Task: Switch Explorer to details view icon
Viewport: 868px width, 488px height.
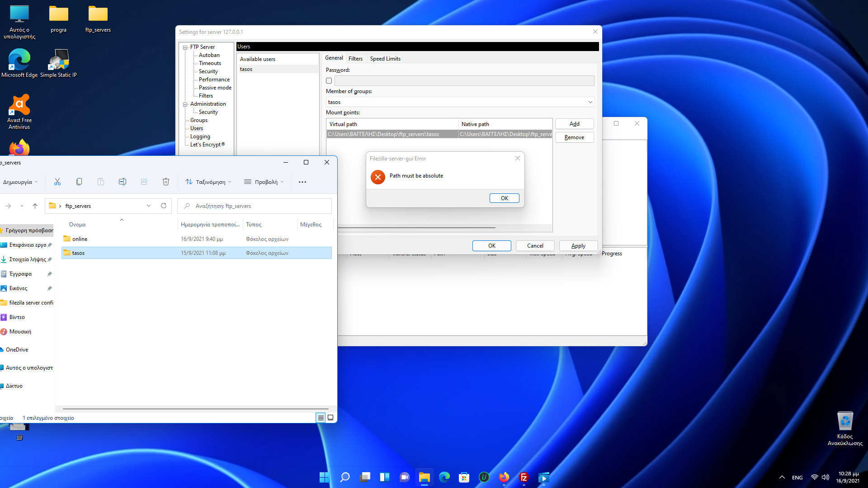Action: (x=321, y=418)
